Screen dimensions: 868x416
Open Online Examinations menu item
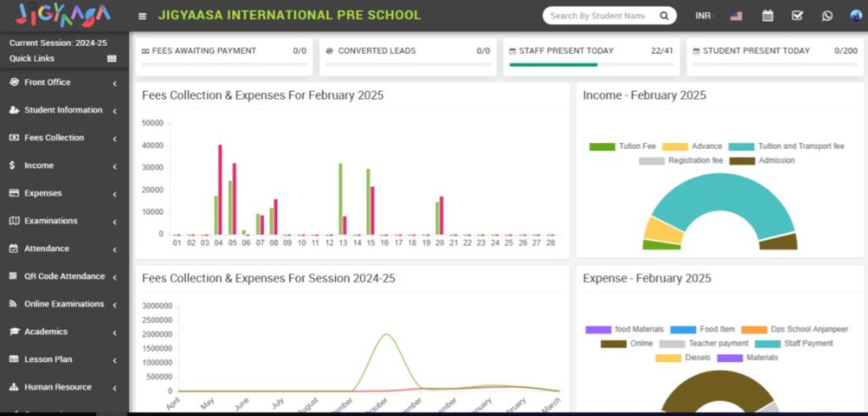tap(64, 304)
